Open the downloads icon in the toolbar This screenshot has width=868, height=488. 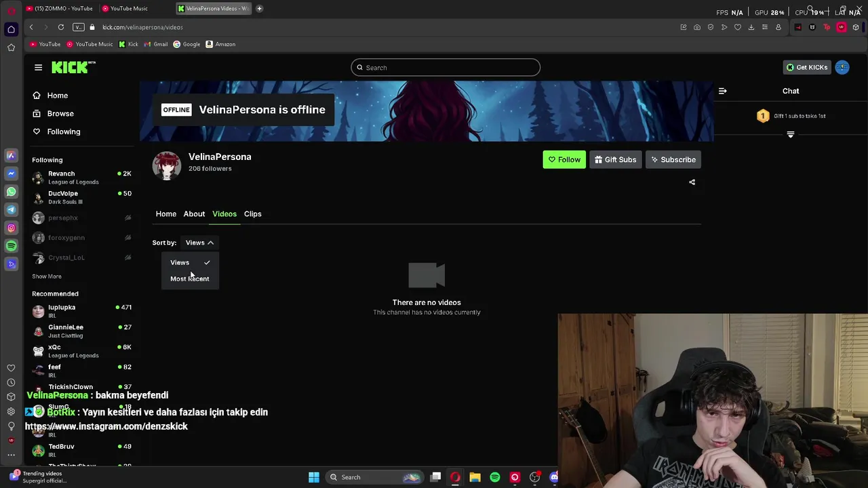[751, 27]
